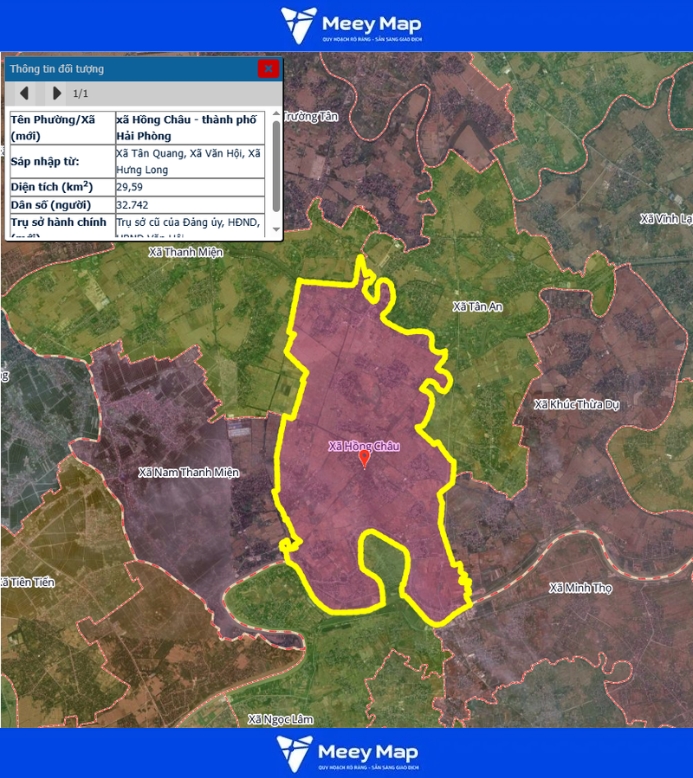Image resolution: width=693 pixels, height=778 pixels.
Task: Click the Xã Hồng Châu label text
Action: tap(364, 445)
